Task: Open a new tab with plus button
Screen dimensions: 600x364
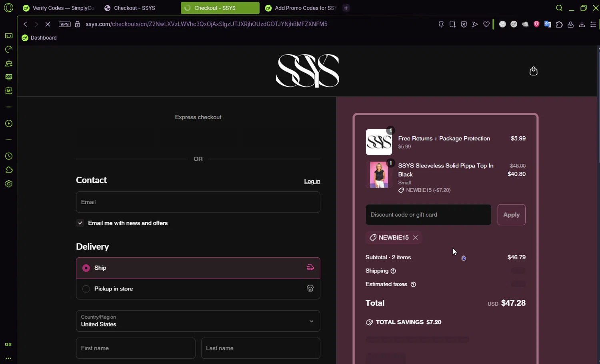Action: (x=346, y=8)
